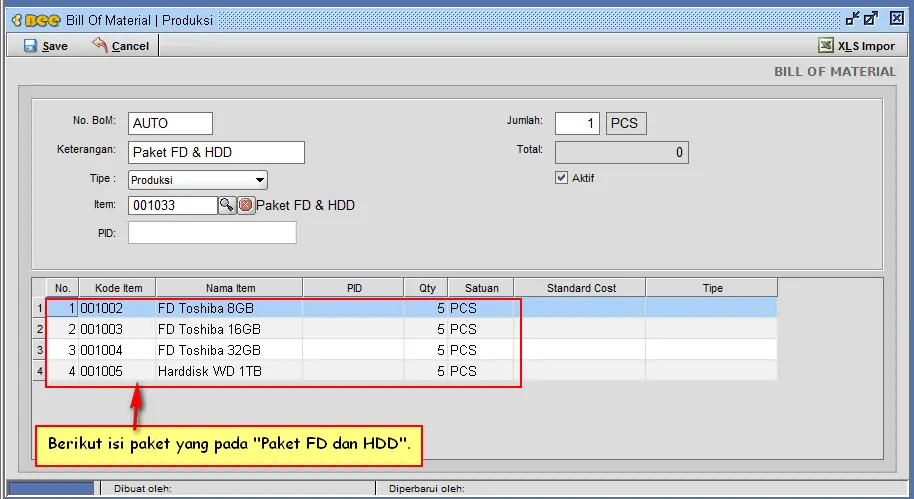914x499 pixels.
Task: Click the Jumlah quantity field
Action: tap(577, 123)
